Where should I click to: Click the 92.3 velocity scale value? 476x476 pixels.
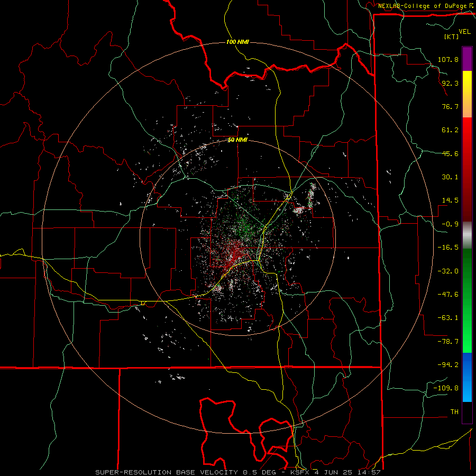(450, 83)
